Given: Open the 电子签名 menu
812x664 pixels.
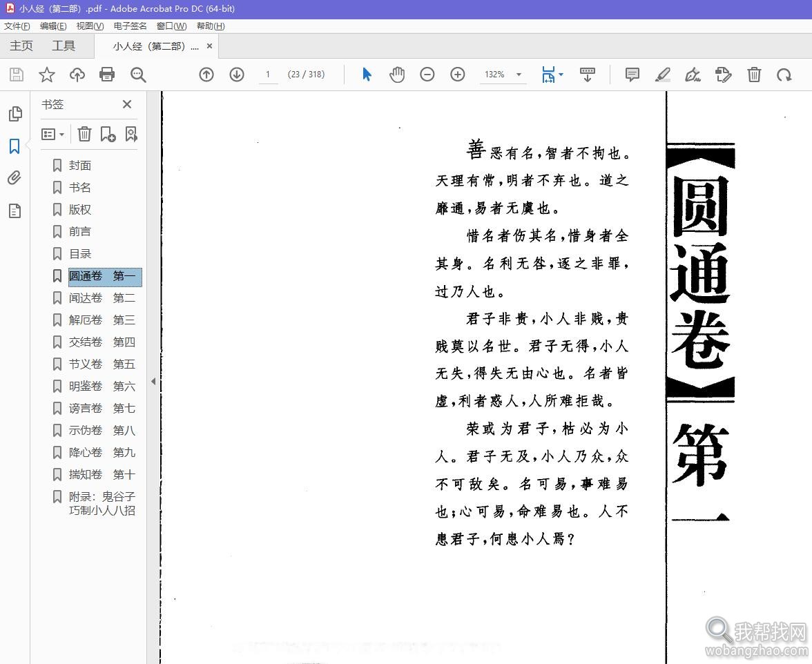Looking at the screenshot, I should coord(130,26).
